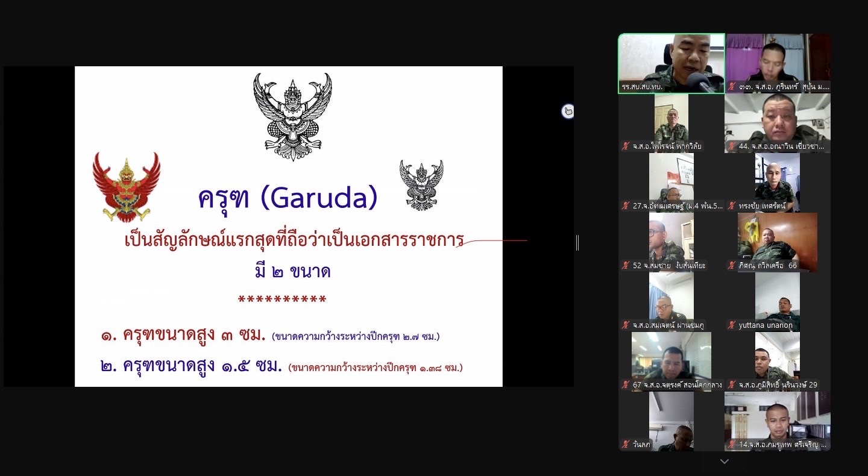
Task: Click the text "มี ๒ ขนาด"
Action: pos(293,272)
